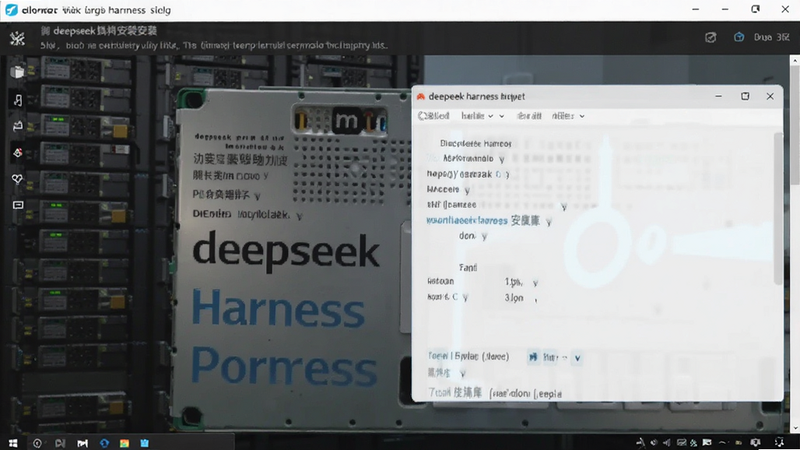800x450 pixels.
Task: Open the notification icon at the taskbar's far right
Action: tap(780, 442)
